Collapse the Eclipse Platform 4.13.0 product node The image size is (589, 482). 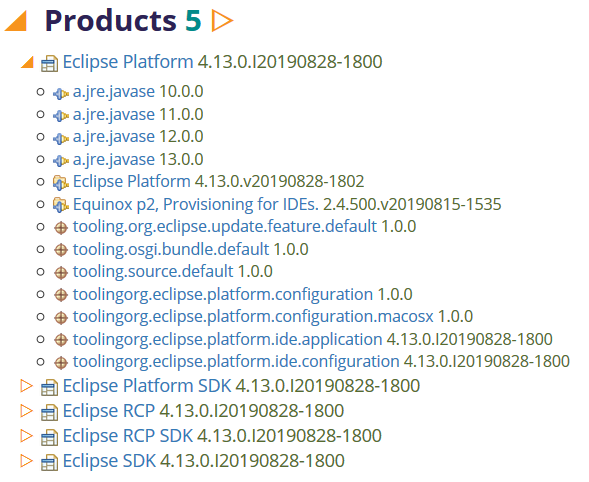pos(27,62)
